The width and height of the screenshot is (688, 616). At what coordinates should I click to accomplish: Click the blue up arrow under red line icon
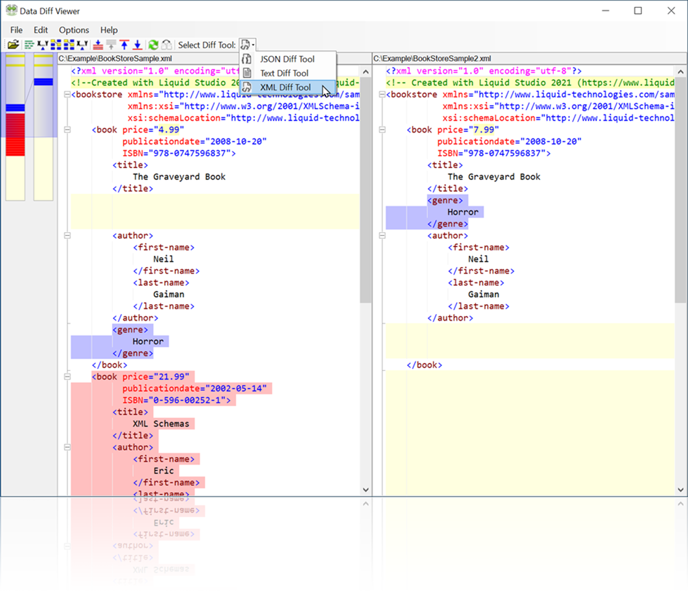124,45
